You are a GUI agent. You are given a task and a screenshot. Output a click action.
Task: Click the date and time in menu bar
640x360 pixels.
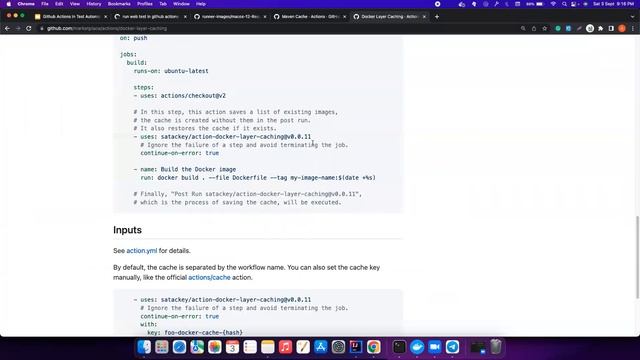[613, 4]
